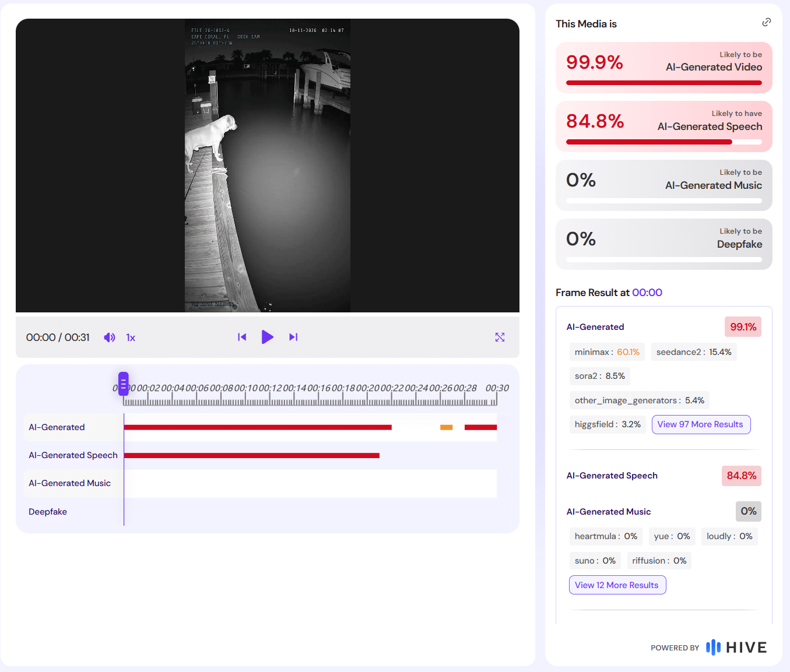Click the 99.1% AI-Generated frame score

point(743,327)
